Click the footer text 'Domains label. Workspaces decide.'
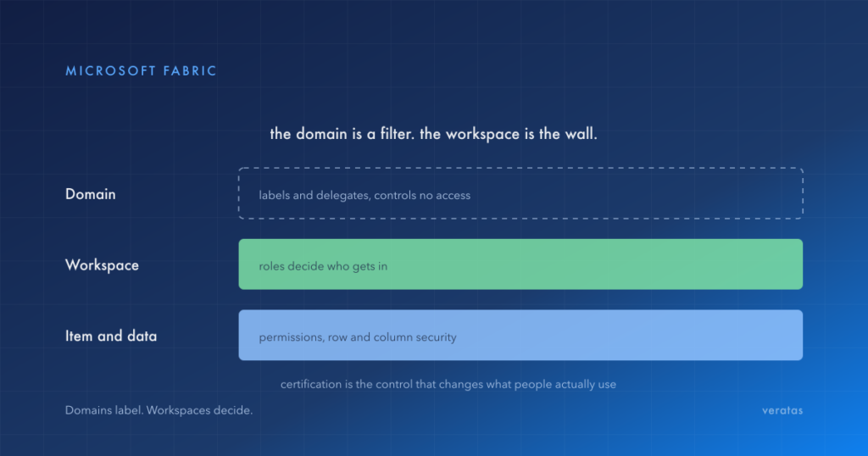 coord(159,410)
